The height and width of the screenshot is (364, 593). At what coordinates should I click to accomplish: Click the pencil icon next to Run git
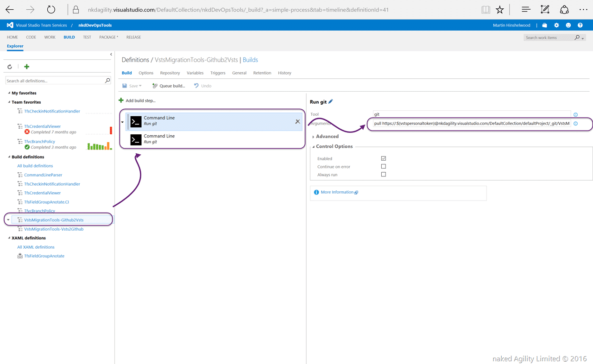[331, 102]
